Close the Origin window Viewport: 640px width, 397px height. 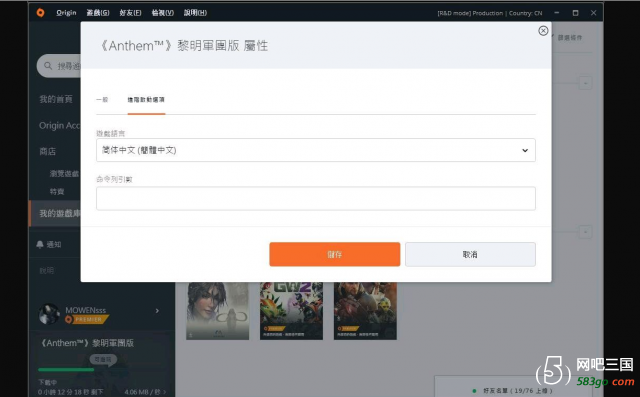click(x=593, y=13)
